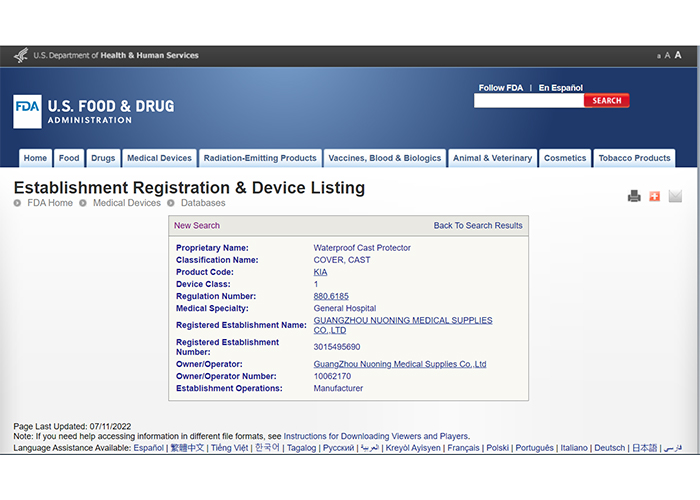The image size is (700, 500).
Task: Open Vaccines, Blood & Biologics tab
Action: click(x=385, y=158)
